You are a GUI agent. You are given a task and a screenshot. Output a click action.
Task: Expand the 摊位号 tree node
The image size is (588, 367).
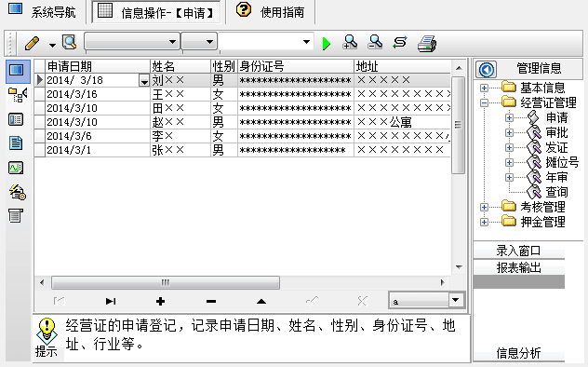[x=509, y=162]
